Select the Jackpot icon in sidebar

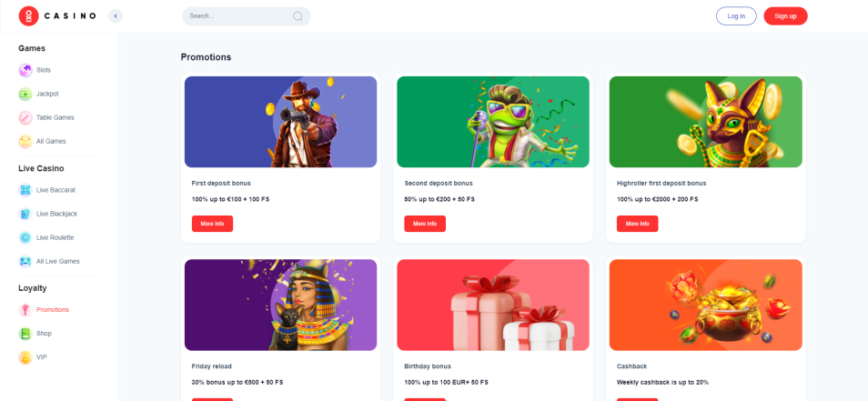[25, 94]
